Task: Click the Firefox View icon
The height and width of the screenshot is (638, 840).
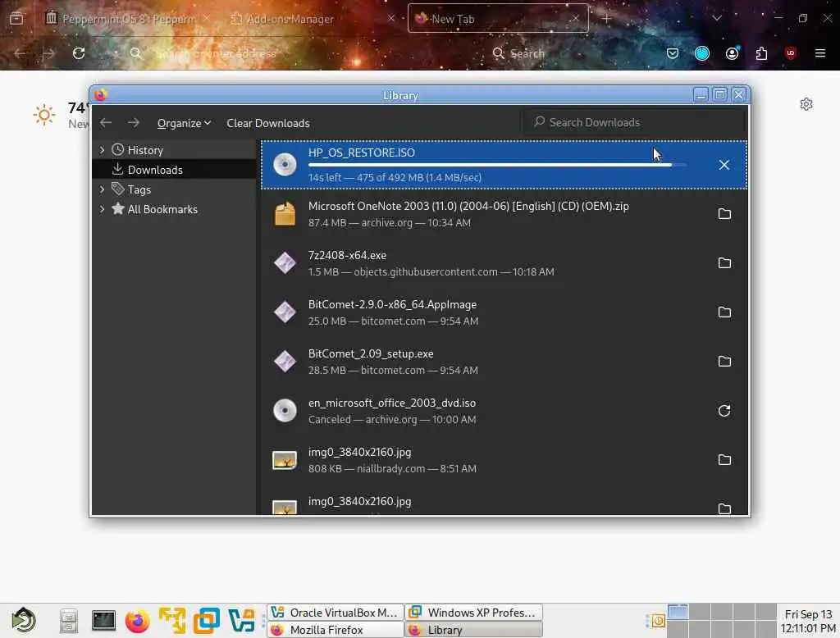Action: point(16,19)
